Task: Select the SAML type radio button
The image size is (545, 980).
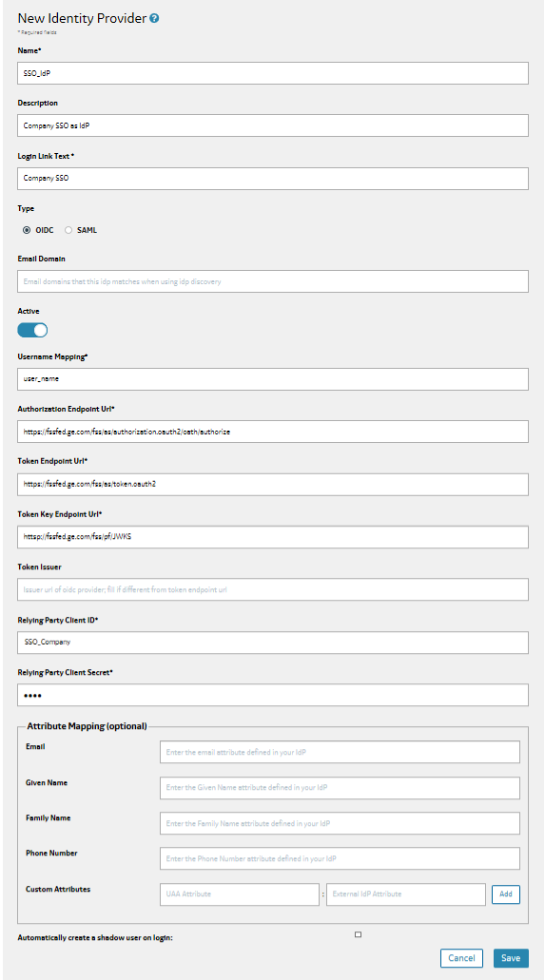Action: (68, 230)
